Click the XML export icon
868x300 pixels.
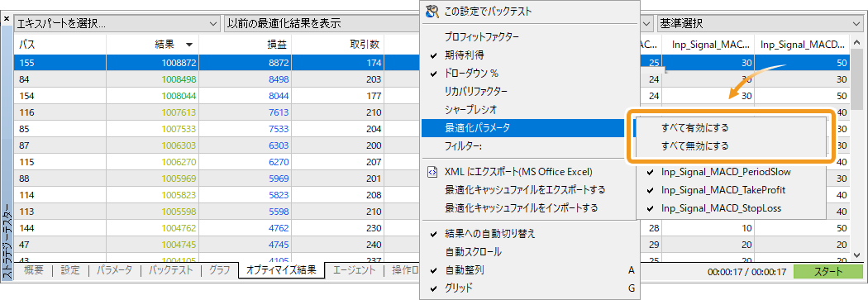coord(432,172)
